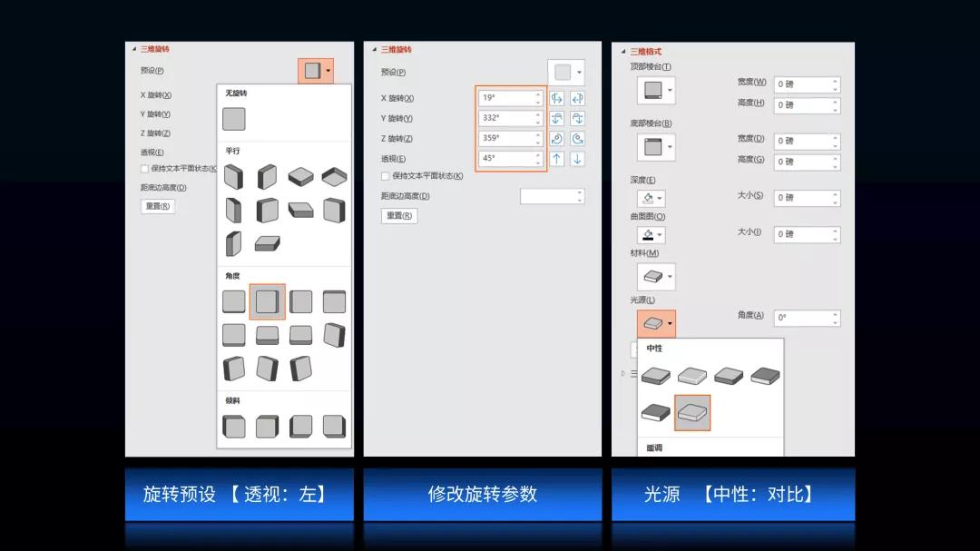Viewport: 980px width, 551px height.
Task: Widen the perspective field with down arrow icon
Action: pyautogui.click(x=577, y=159)
